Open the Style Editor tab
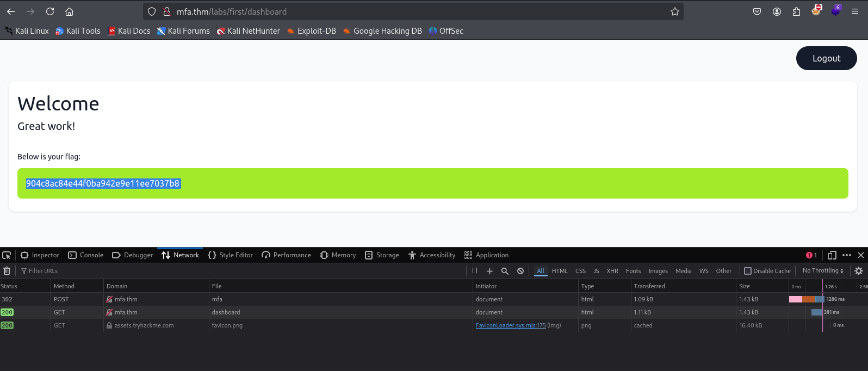The image size is (868, 371). click(x=231, y=255)
